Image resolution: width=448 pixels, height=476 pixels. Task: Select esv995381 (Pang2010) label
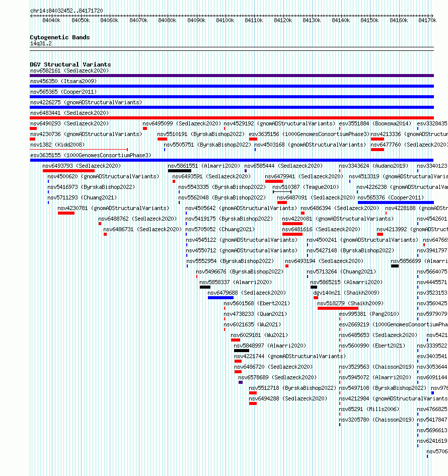click(369, 314)
